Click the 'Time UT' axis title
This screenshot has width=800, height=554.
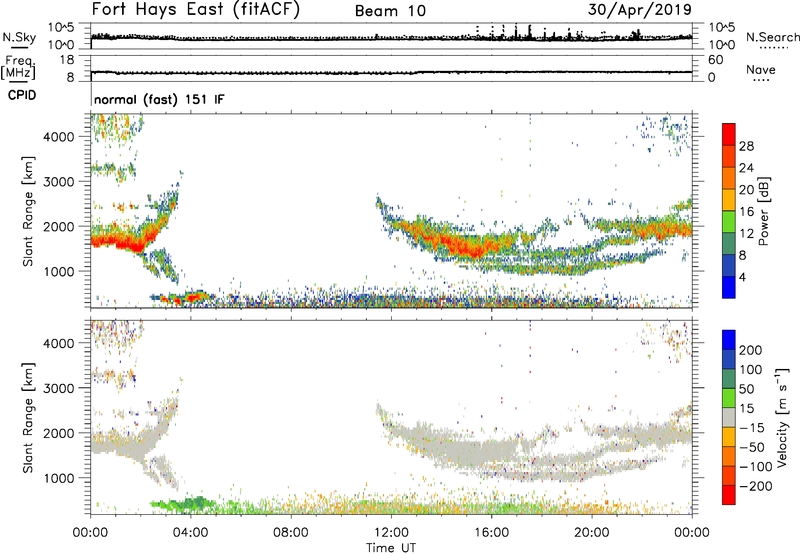tap(391, 548)
